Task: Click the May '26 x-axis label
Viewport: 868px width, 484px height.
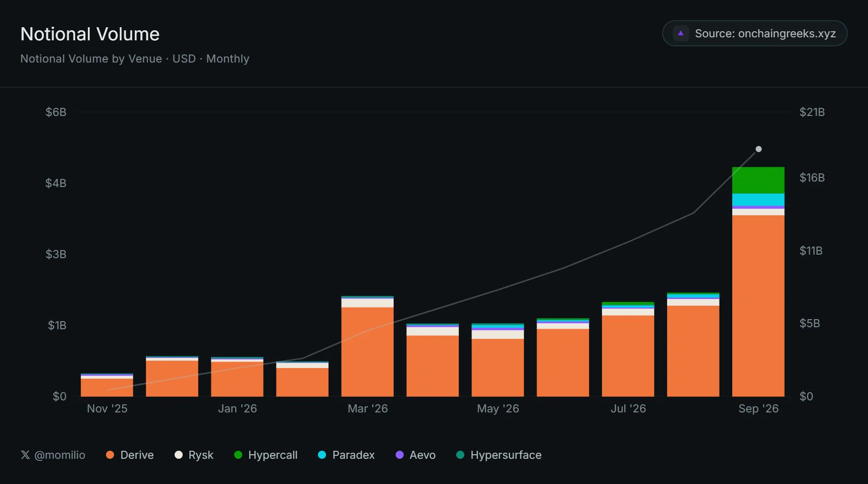Action: [x=498, y=408]
